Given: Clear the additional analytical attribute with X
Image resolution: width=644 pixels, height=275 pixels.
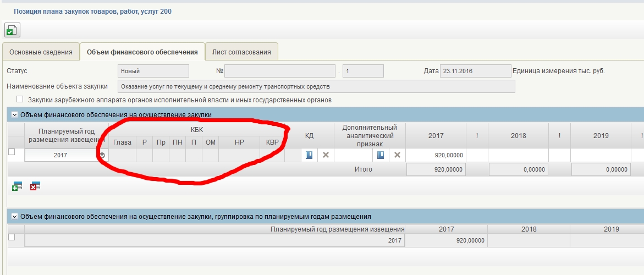Looking at the screenshot, I should point(397,155).
